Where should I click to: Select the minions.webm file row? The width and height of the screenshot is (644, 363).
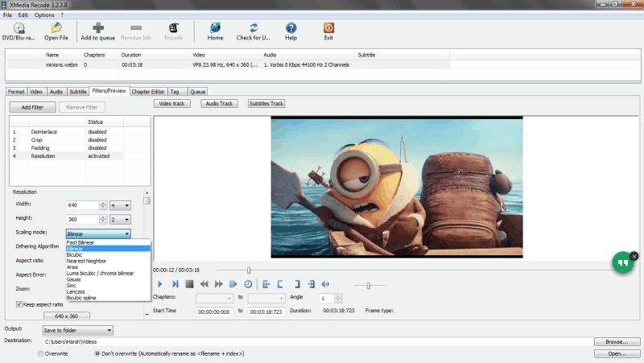(x=229, y=65)
